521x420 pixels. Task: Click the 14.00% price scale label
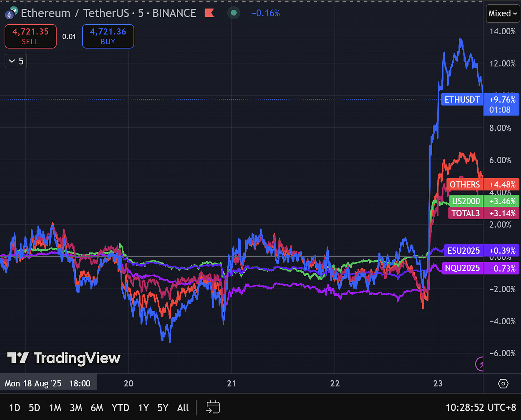point(502,31)
